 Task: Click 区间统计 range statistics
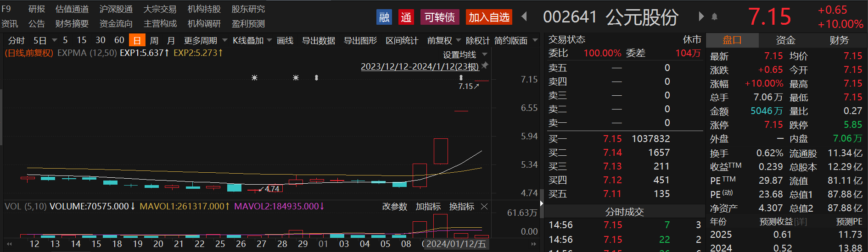[x=402, y=40]
